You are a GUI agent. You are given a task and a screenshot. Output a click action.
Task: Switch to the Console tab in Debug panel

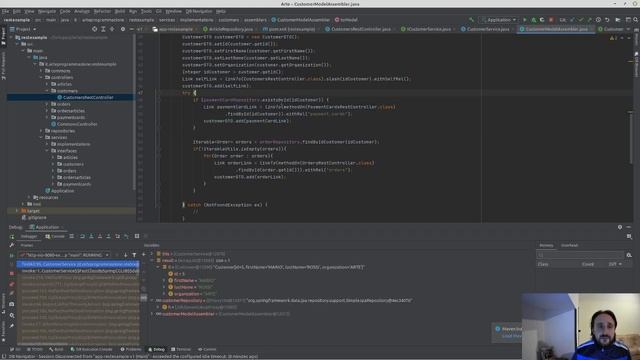click(x=55, y=236)
